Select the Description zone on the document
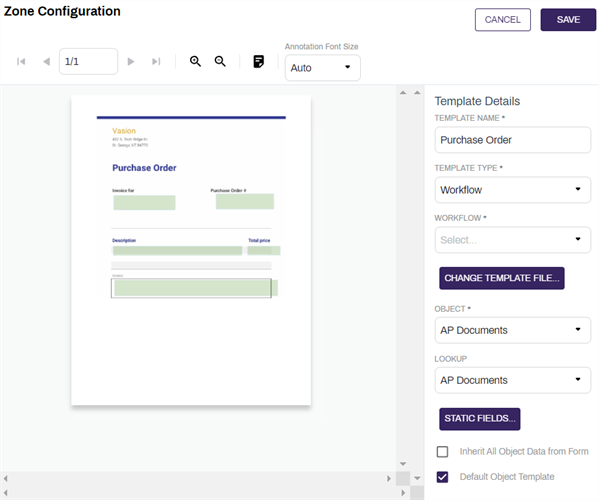The height and width of the screenshot is (500, 599). pos(177,251)
